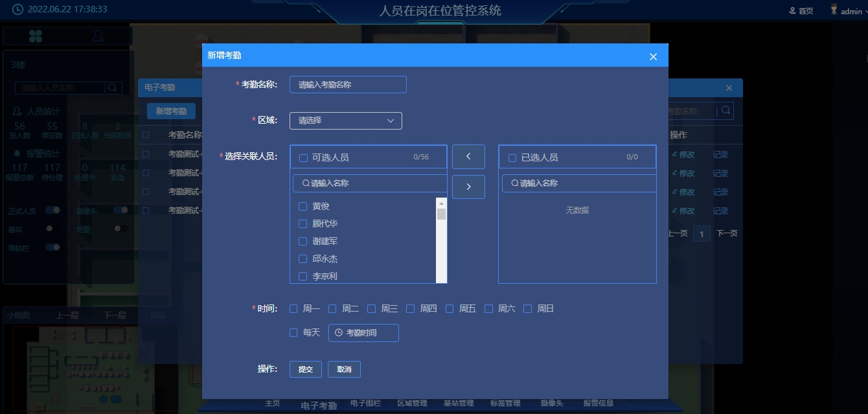Switch to 区域管理 bottom tab
Screen dimensions: 868x414
coord(412,404)
